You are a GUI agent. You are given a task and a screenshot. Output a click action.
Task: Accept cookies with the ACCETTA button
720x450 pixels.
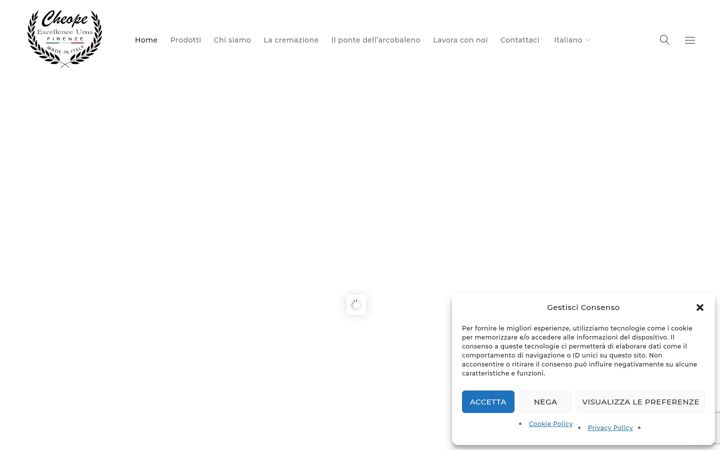(488, 402)
